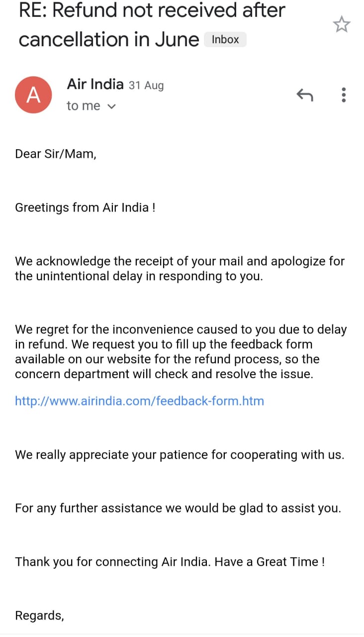Tap the Air India sender avatar

(x=33, y=95)
